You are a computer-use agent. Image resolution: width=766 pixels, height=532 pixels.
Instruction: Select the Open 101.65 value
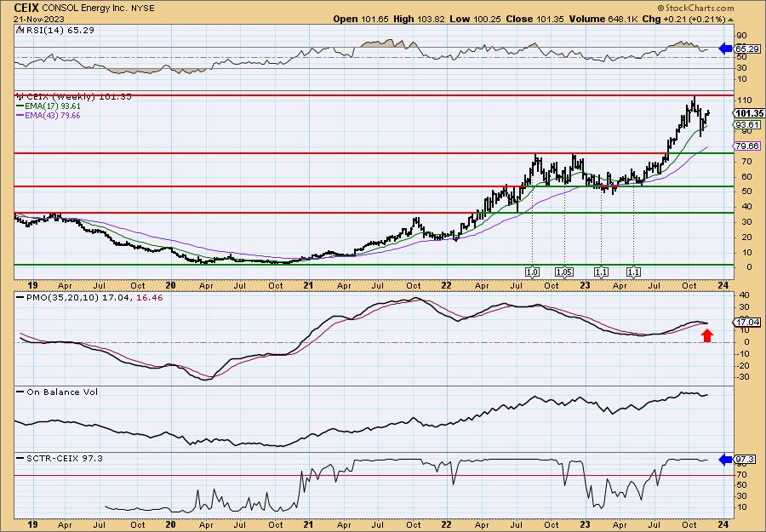point(361,19)
